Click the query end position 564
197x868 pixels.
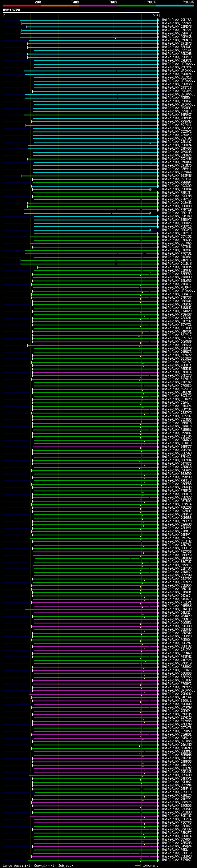(155, 15)
